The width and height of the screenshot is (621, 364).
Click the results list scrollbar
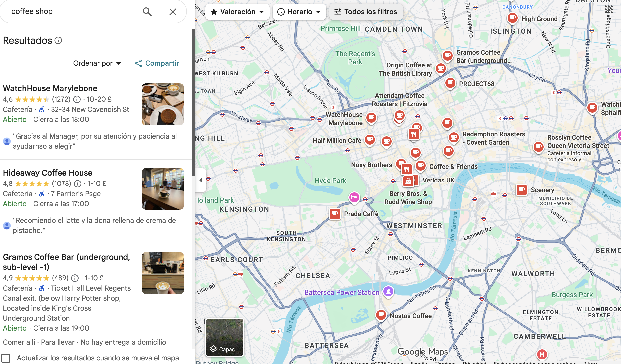tap(193, 102)
